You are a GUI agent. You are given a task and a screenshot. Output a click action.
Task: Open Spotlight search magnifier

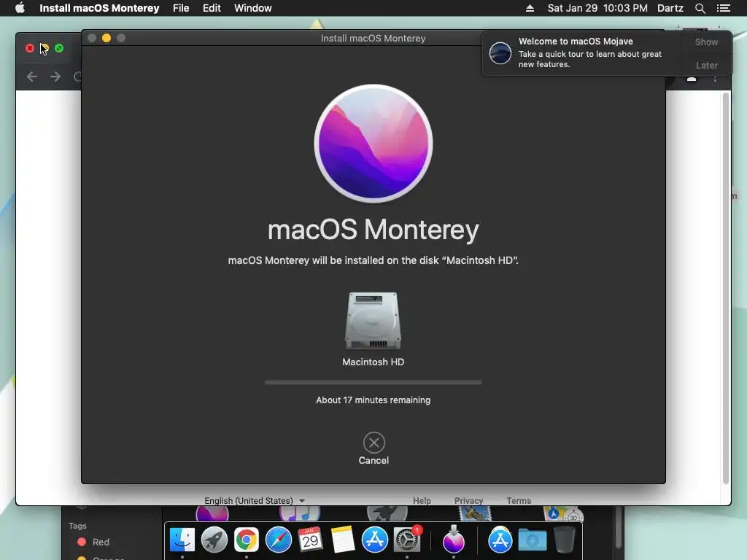coord(700,8)
